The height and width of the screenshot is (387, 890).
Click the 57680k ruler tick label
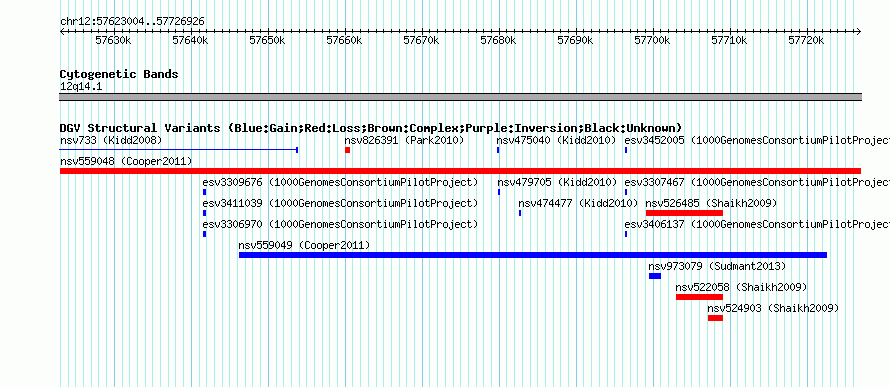pyautogui.click(x=498, y=40)
